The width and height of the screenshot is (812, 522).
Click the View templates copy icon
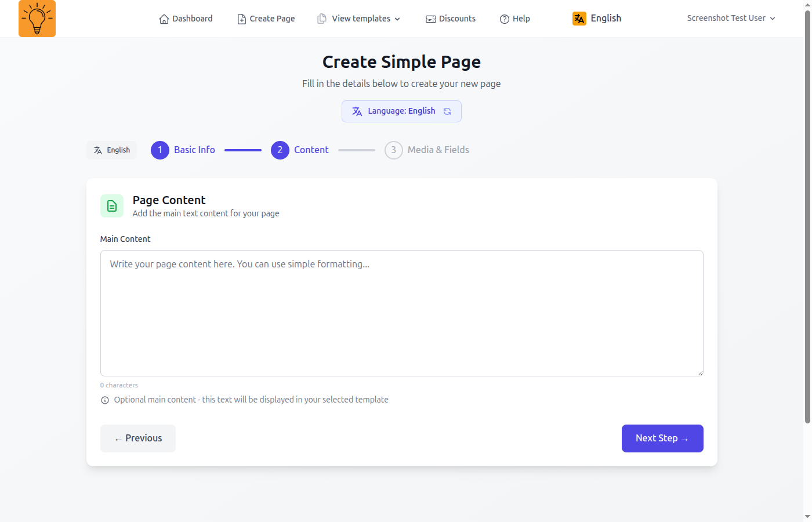pyautogui.click(x=322, y=19)
